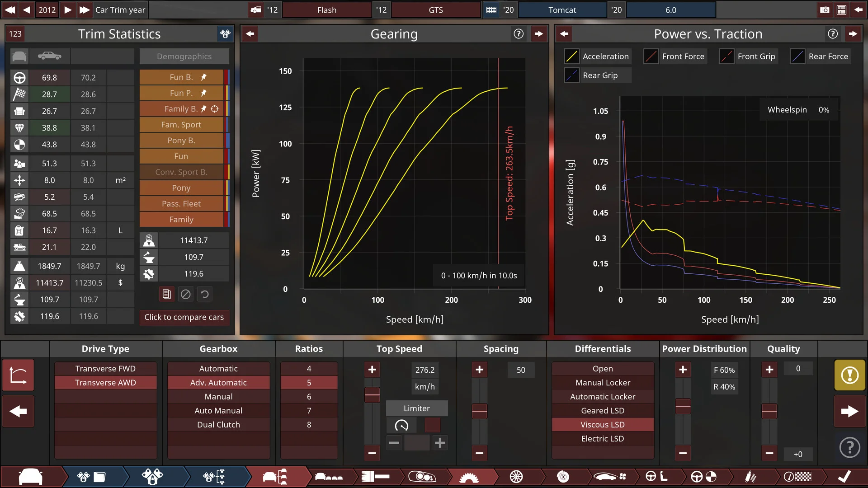Select the Dual Clutch gearbox option

[218, 425]
